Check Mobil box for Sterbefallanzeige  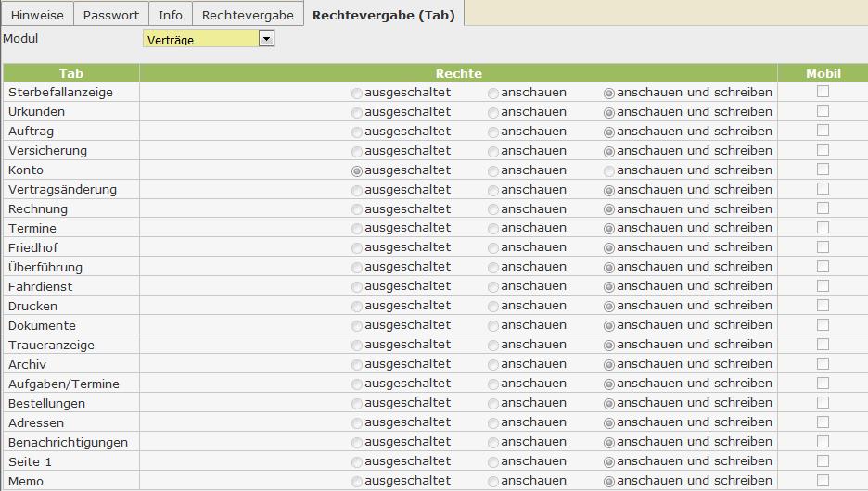(x=823, y=92)
